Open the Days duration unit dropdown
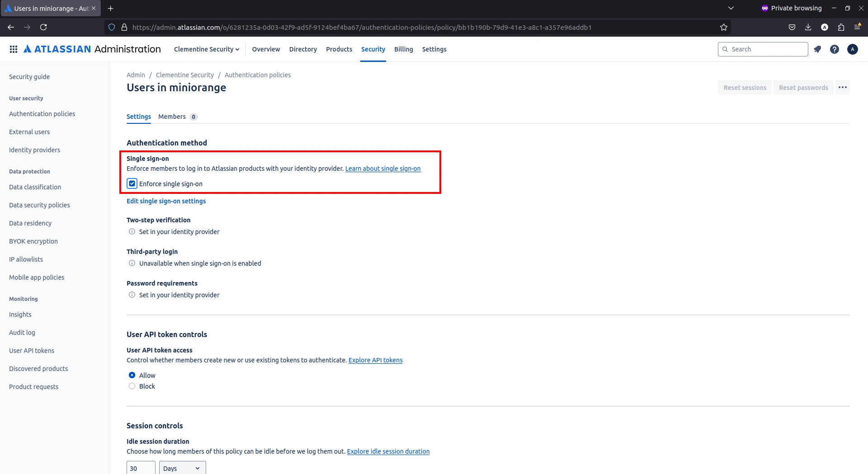Image resolution: width=868 pixels, height=474 pixels. 181,468
